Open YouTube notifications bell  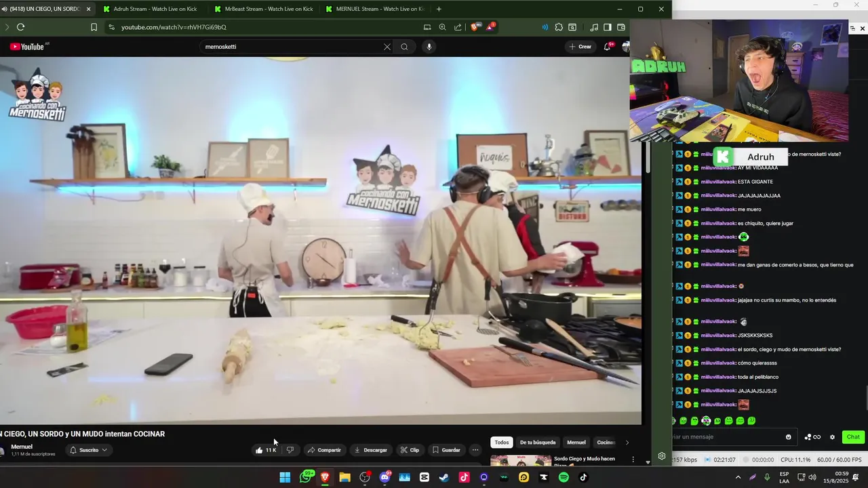point(608,47)
